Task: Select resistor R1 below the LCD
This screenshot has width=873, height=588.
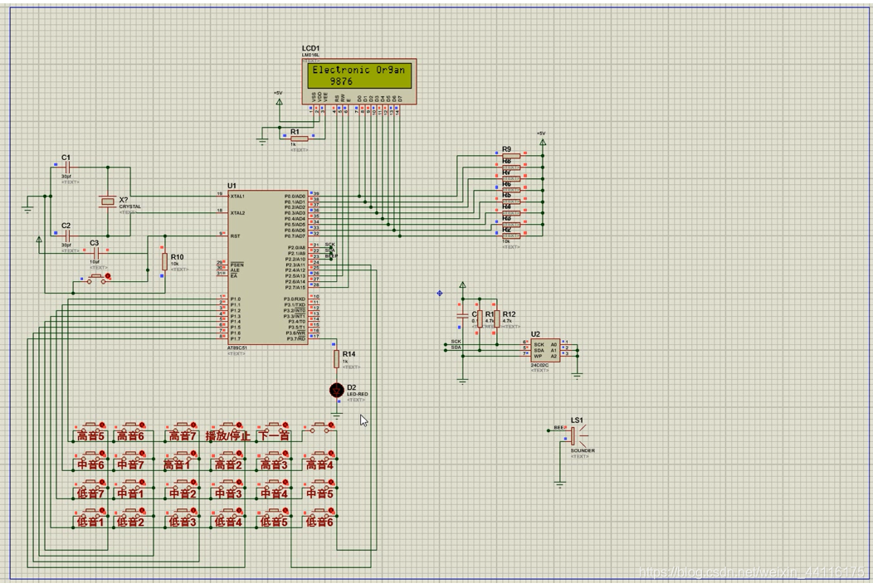Action: [299, 138]
